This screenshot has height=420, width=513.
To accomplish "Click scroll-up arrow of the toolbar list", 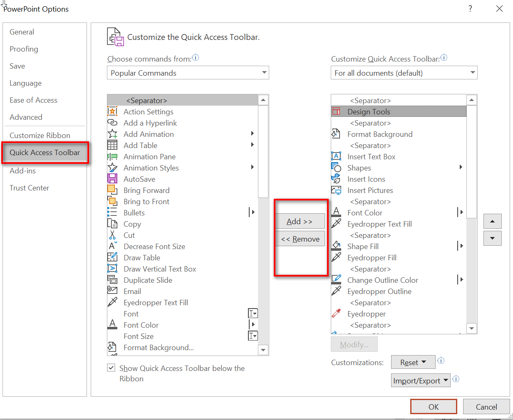I will click(471, 100).
